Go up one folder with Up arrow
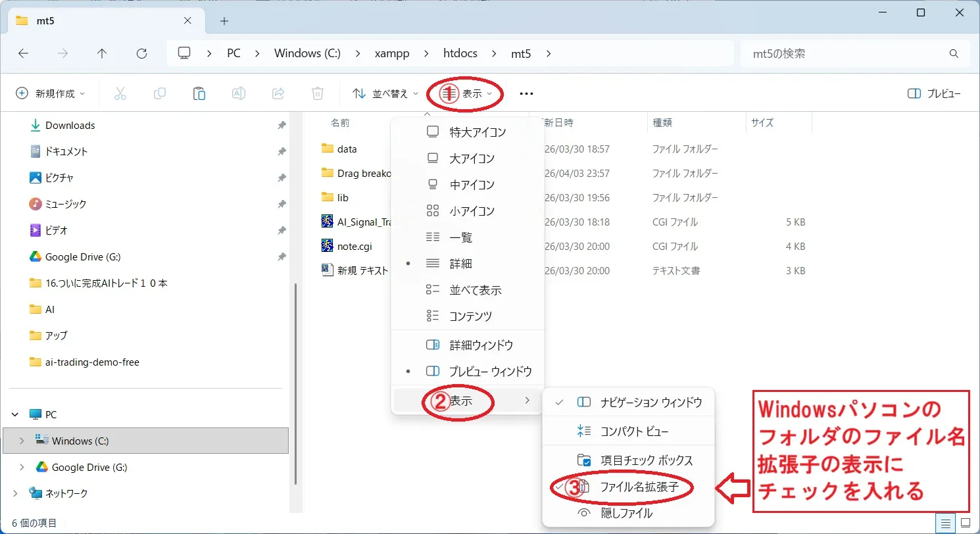 point(102,53)
